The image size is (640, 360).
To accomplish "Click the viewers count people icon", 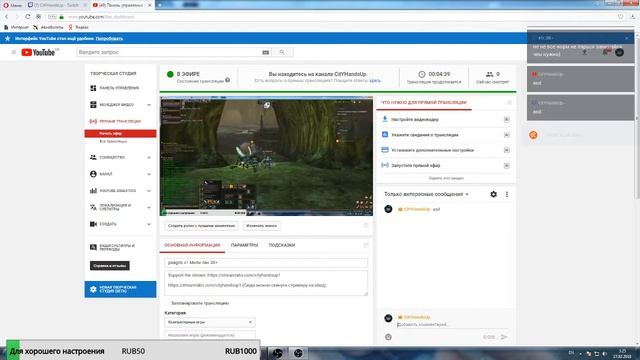I will (x=489, y=74).
